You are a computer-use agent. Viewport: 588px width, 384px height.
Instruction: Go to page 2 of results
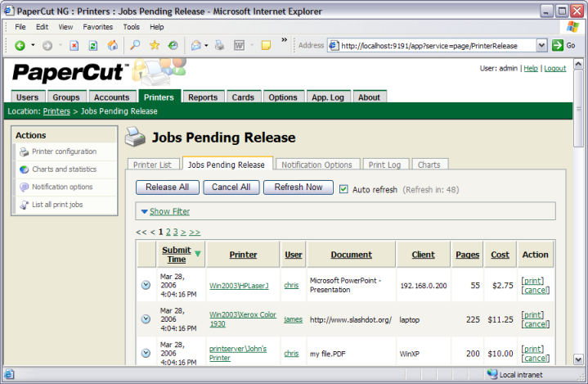tap(168, 232)
